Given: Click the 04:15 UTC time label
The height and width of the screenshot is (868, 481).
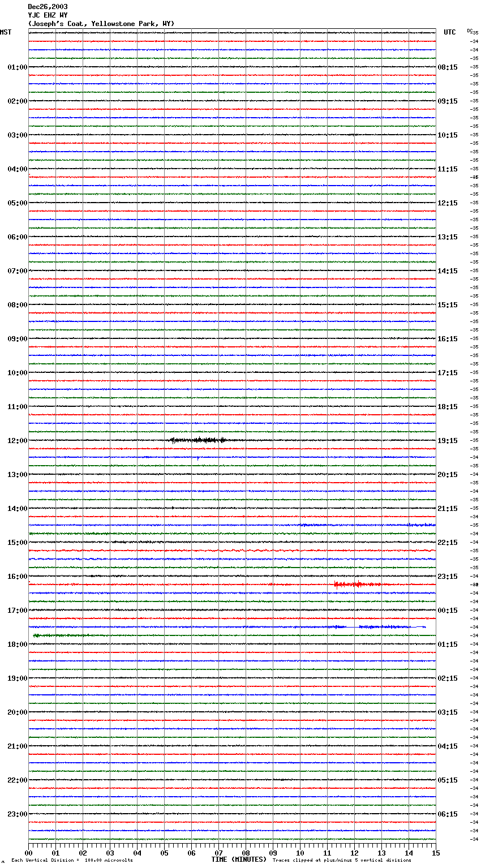Looking at the screenshot, I should [448, 746].
